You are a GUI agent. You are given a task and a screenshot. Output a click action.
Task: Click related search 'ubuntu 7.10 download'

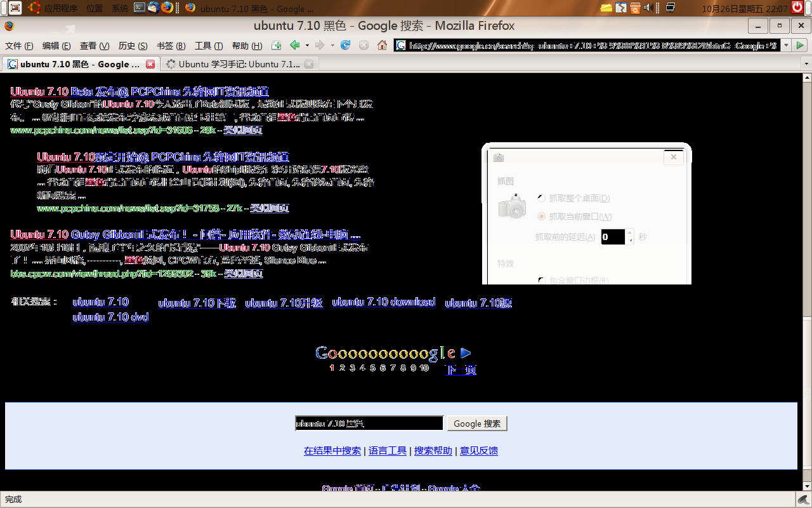click(x=384, y=302)
